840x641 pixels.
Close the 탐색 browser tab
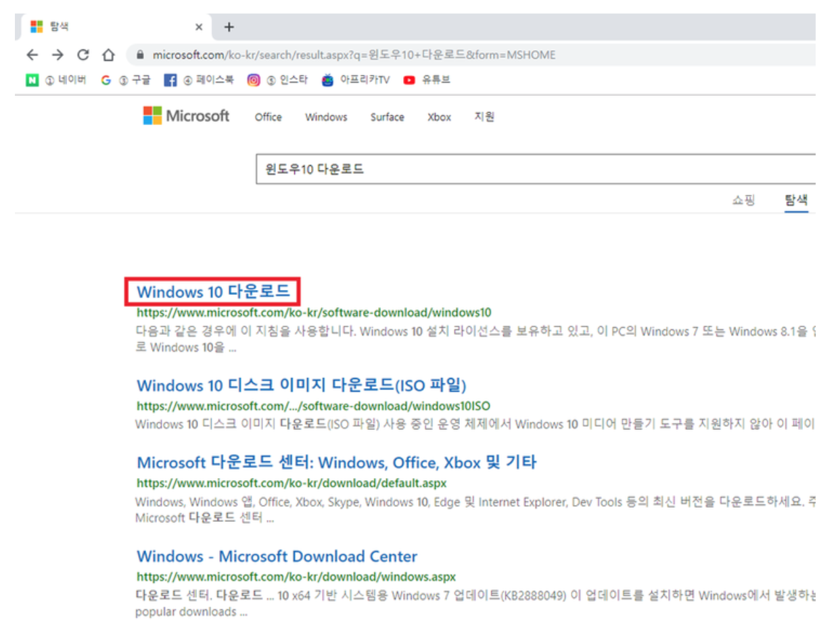pyautogui.click(x=199, y=28)
